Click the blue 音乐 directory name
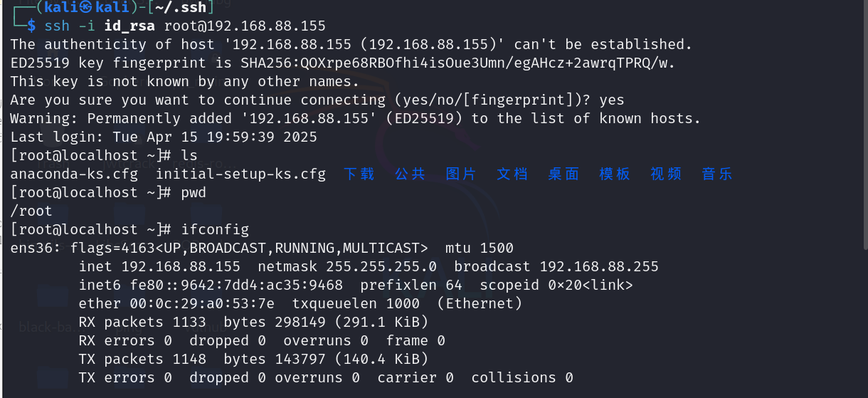This screenshot has height=398, width=868. click(x=718, y=174)
